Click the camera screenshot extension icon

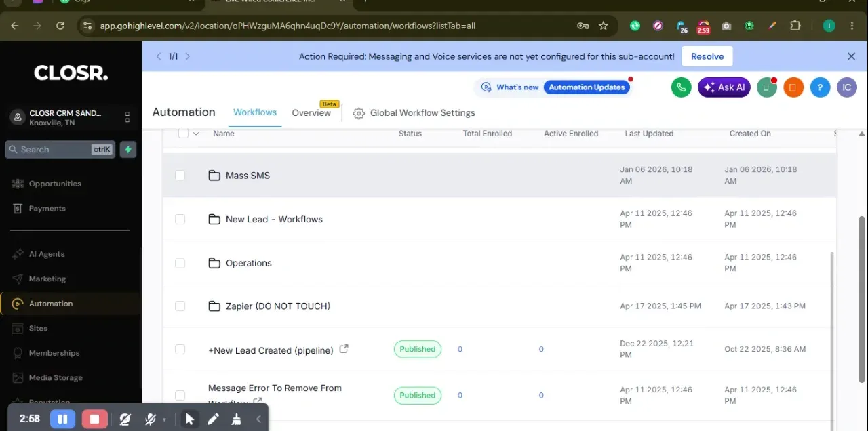click(x=726, y=26)
